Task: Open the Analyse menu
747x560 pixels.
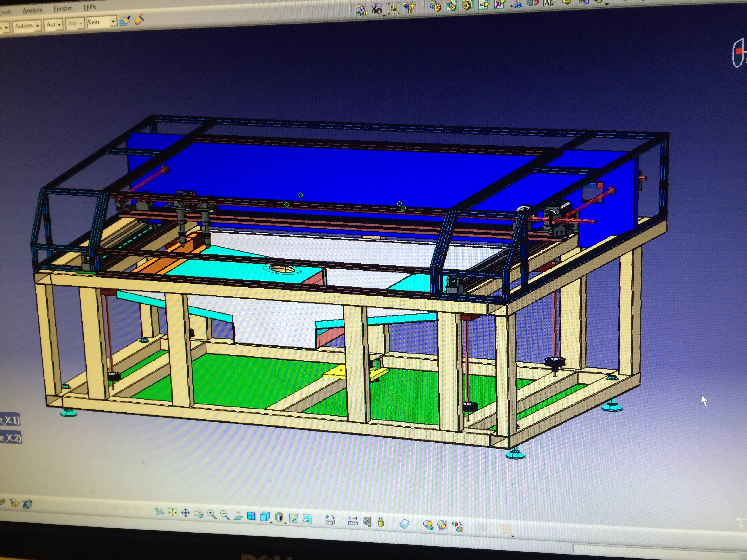Action: pos(32,10)
